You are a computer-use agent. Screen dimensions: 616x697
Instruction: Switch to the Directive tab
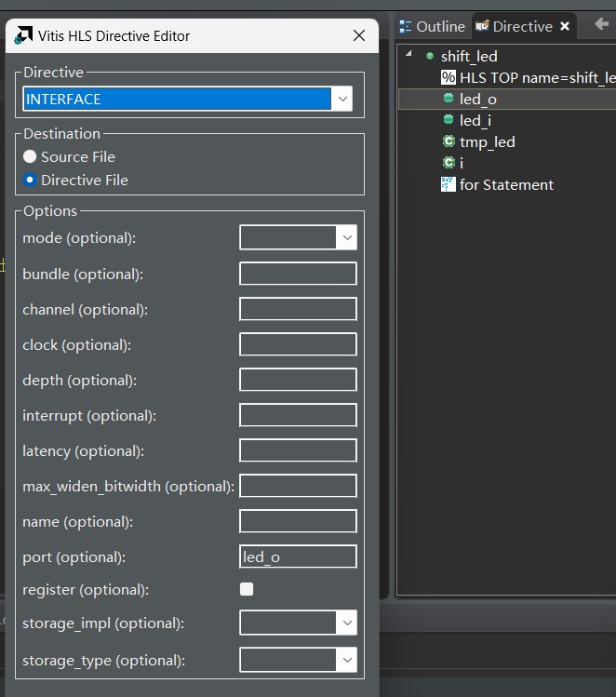point(523,27)
